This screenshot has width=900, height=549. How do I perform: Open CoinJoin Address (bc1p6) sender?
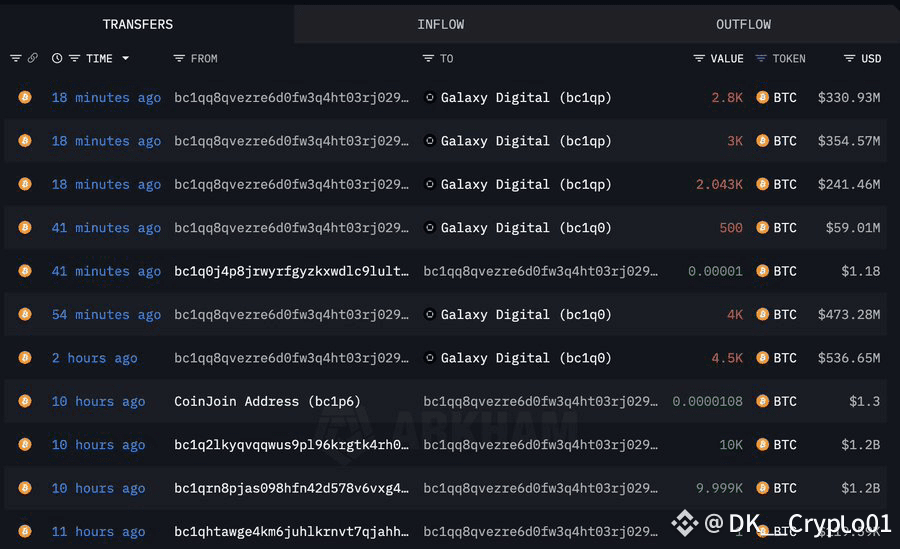tap(267, 401)
